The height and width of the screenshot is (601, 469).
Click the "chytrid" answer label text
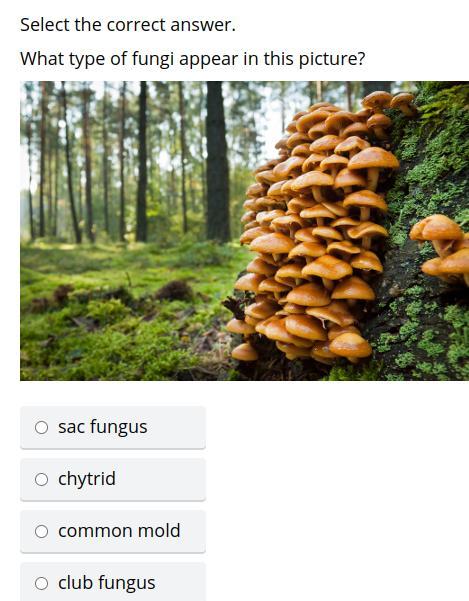click(87, 479)
